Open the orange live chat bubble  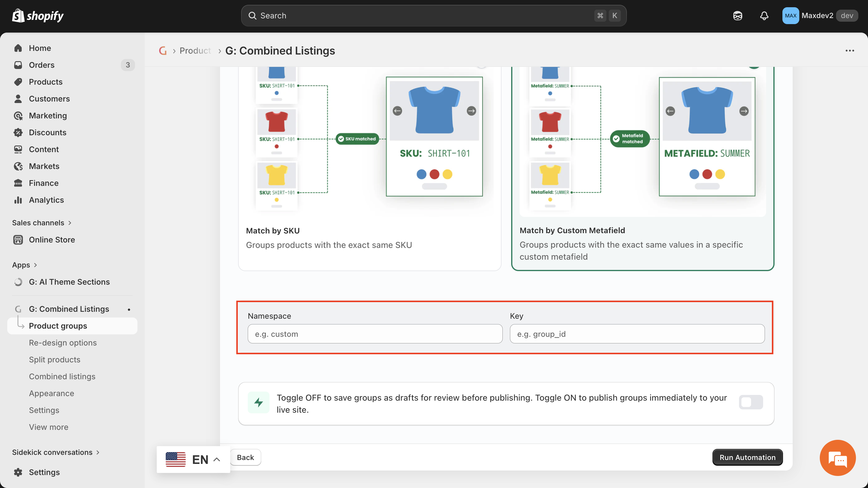pos(837,458)
